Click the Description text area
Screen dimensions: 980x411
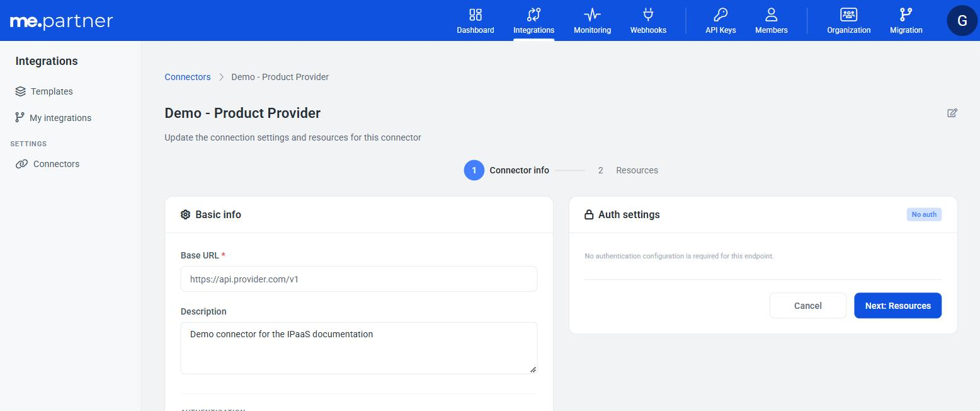coord(359,348)
